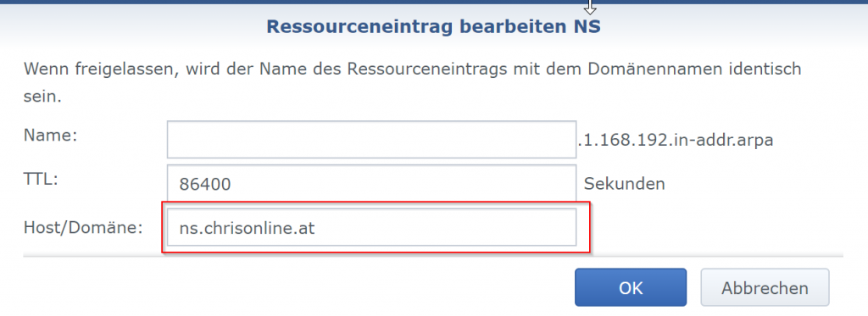
Task: Click the Sekunden unit label
Action: click(x=625, y=183)
